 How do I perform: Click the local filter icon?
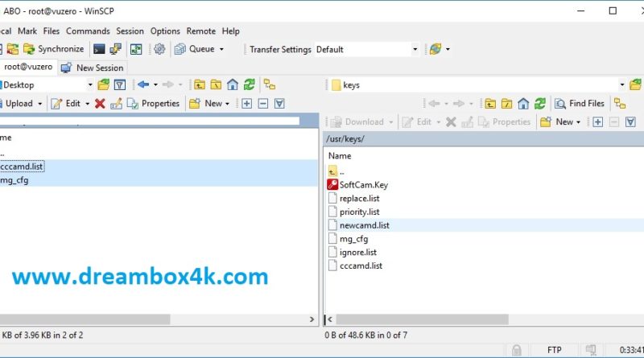click(x=120, y=85)
